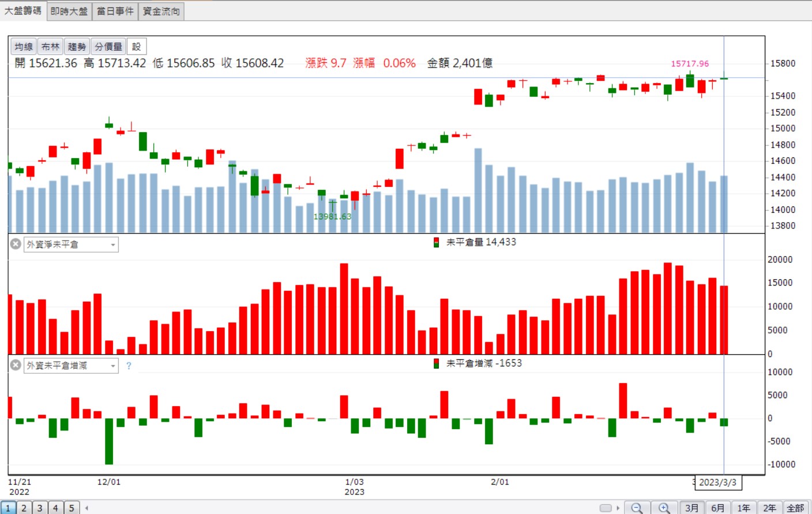Toggle the 分價量 volume-by-price overlay
This screenshot has width=812, height=514.
point(108,47)
